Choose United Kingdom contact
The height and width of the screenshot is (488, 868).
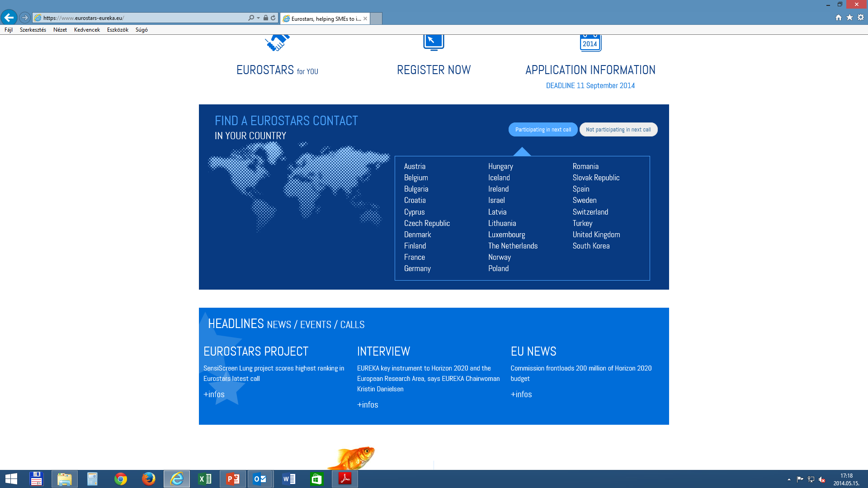[596, 235]
